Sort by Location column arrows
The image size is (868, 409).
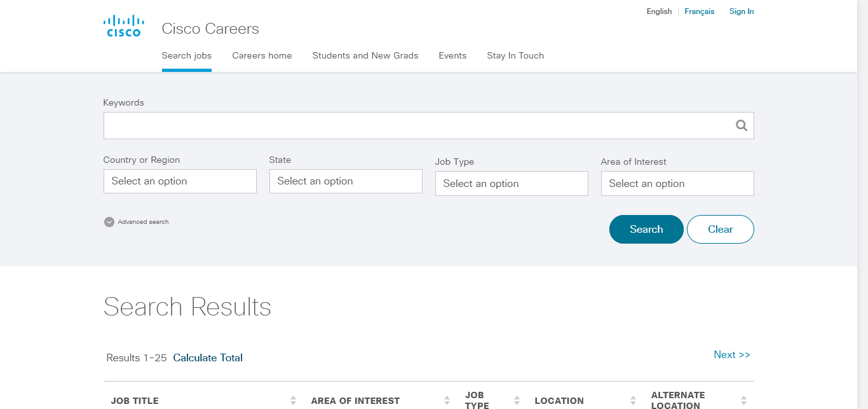[x=633, y=400]
